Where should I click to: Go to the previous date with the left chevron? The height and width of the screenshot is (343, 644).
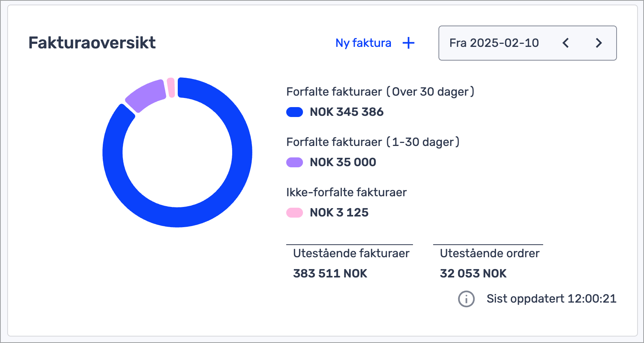pyautogui.click(x=566, y=43)
